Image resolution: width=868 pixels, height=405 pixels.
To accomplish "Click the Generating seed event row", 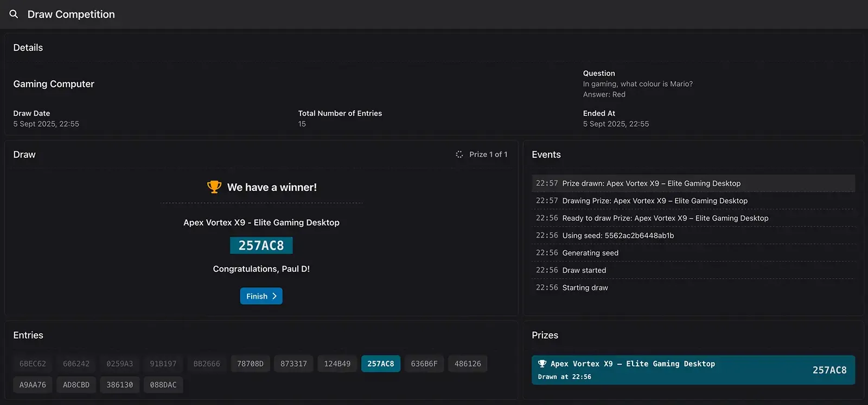I will pos(693,253).
